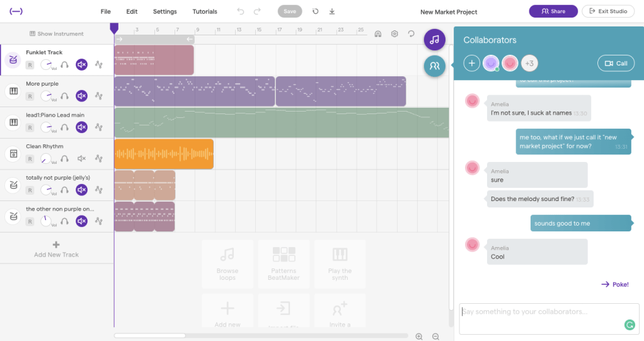Unmute the Funklet Track
Image resolution: width=644 pixels, height=341 pixels.
point(81,64)
